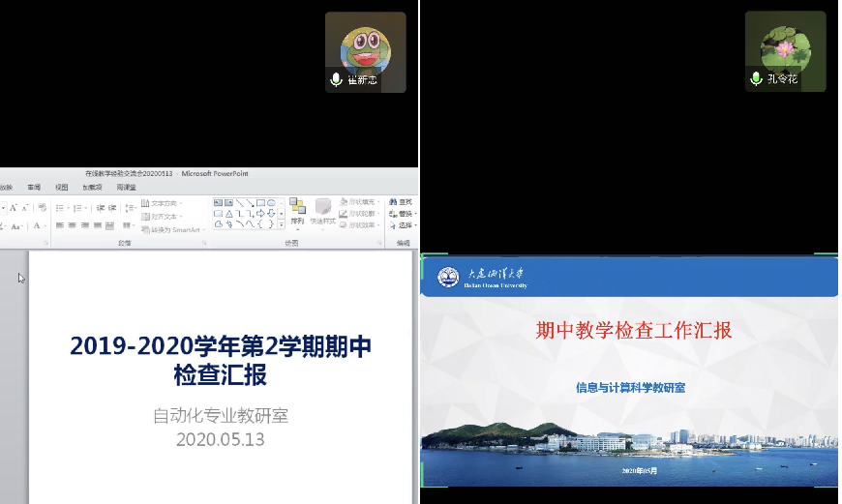The image size is (842, 504).
Task: Toggle microphone for participant 崔新志
Action: click(x=337, y=79)
